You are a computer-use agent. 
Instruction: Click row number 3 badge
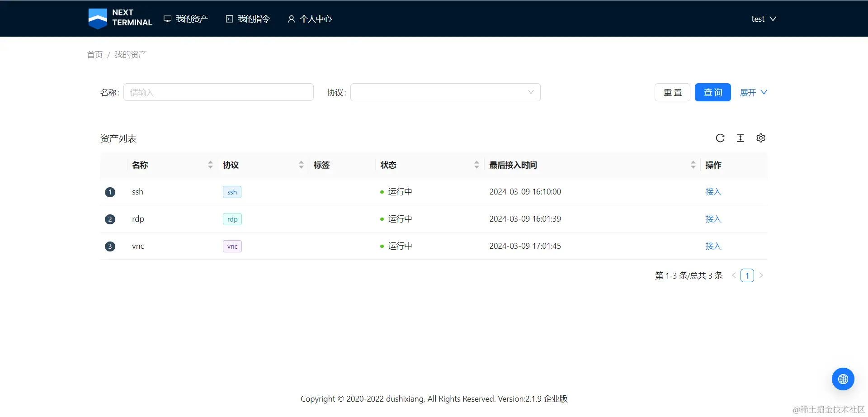110,246
